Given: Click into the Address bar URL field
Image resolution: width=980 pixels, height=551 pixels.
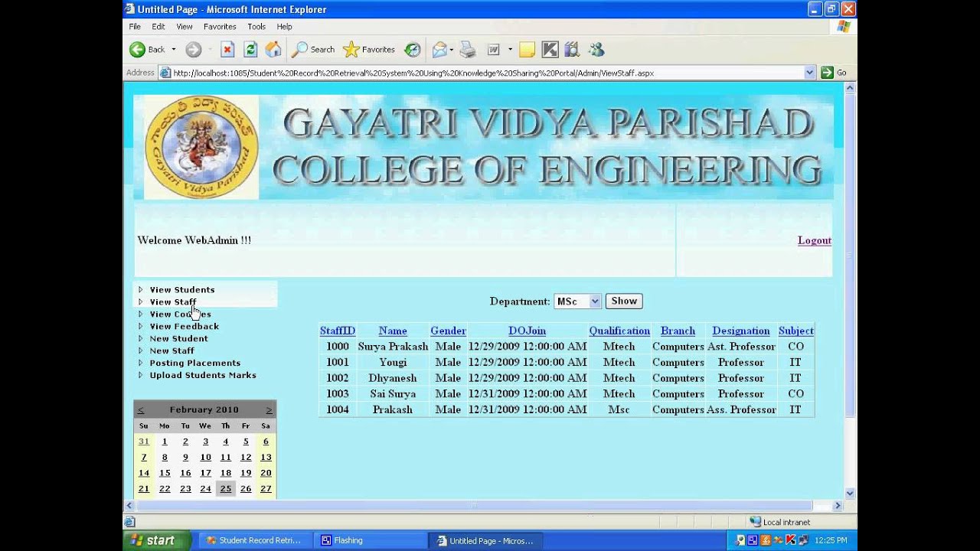Looking at the screenshot, I should pos(486,73).
